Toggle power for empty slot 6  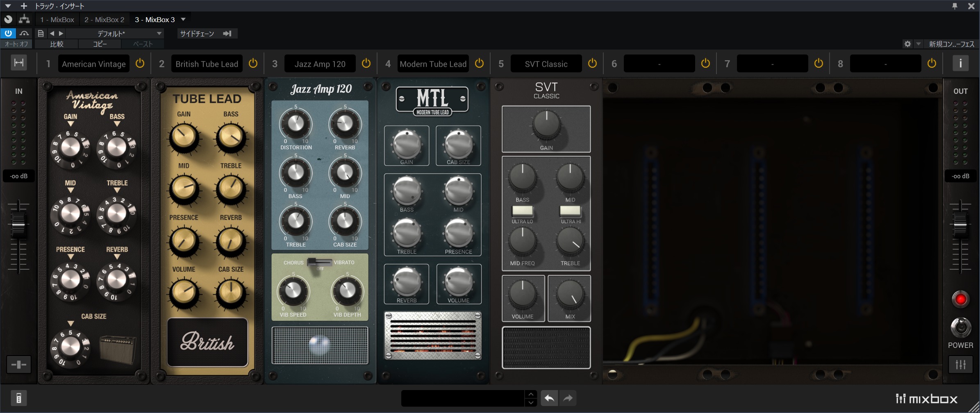tap(706, 64)
